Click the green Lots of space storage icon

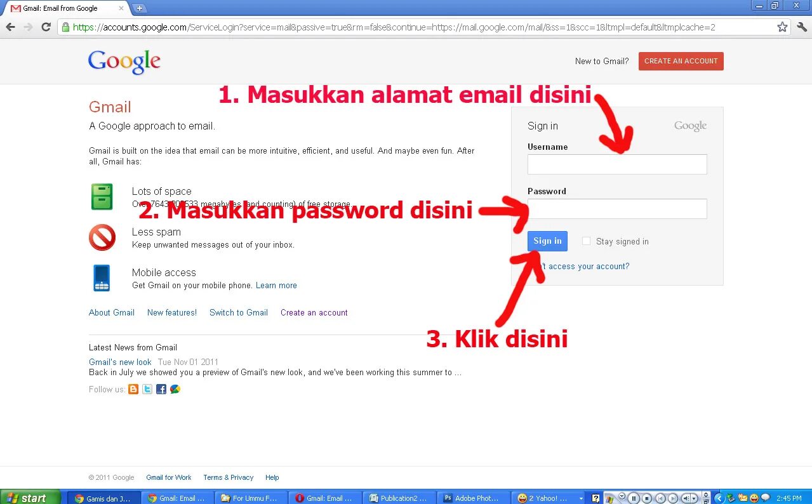coord(102,197)
